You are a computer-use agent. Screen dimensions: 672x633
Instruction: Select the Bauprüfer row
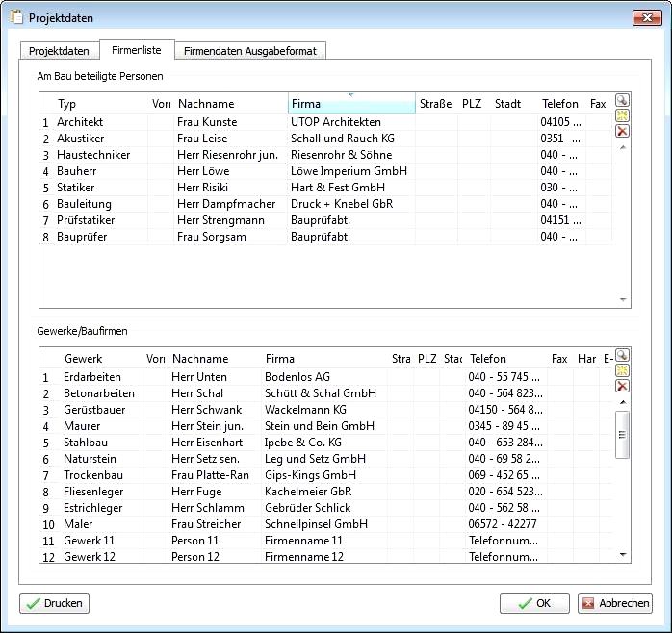[325, 237]
